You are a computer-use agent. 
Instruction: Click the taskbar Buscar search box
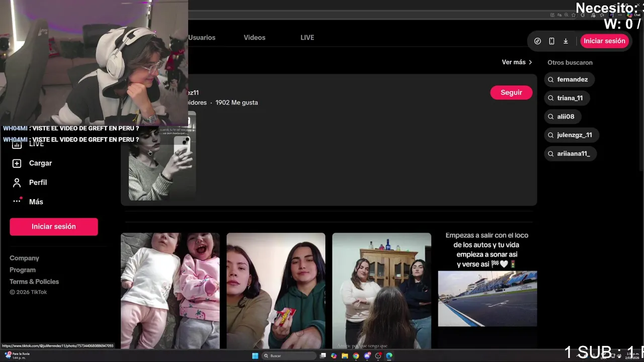pos(289,356)
